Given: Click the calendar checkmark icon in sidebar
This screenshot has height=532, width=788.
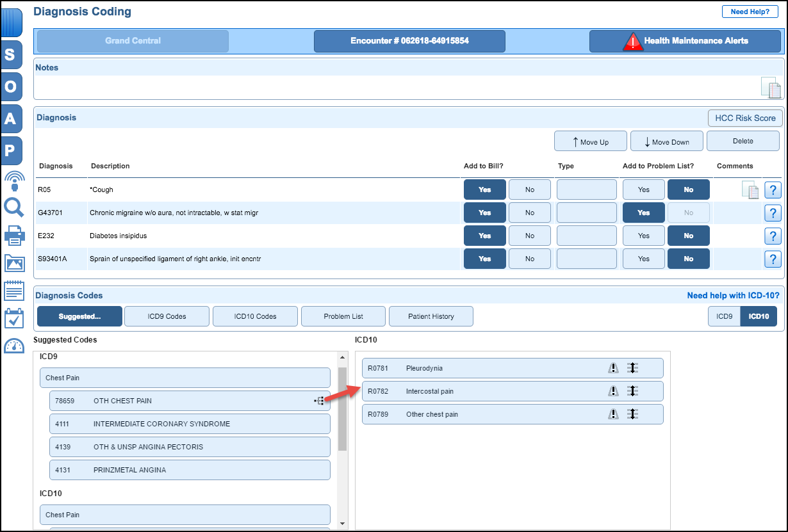Looking at the screenshot, I should point(13,318).
